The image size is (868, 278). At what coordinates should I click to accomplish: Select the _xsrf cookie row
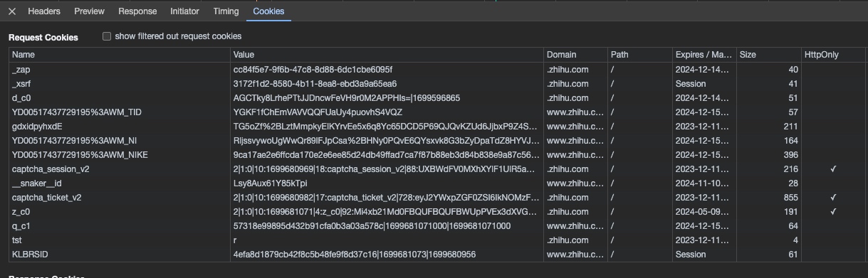436,84
